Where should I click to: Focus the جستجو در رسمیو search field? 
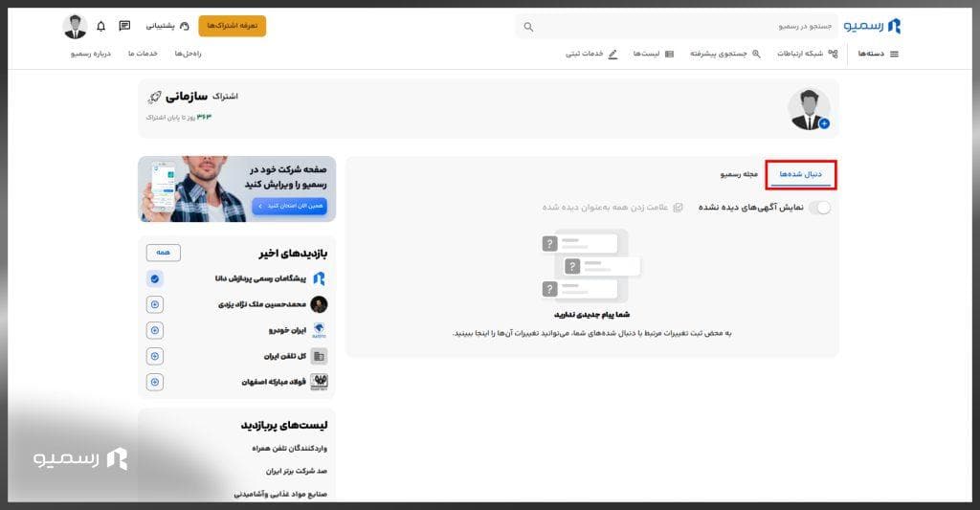click(x=677, y=27)
